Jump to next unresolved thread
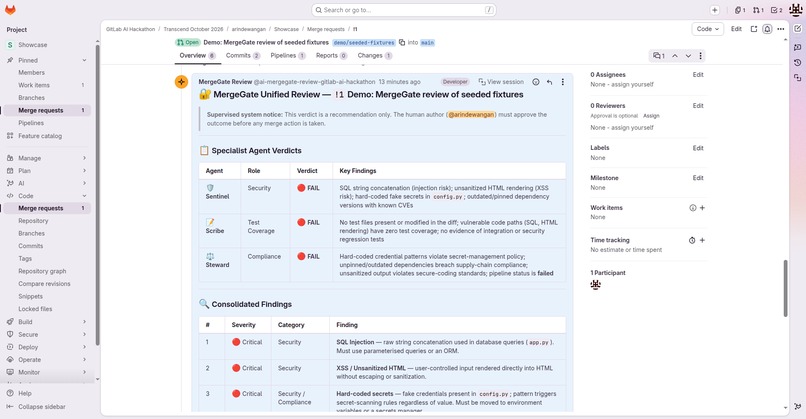 tap(688, 56)
